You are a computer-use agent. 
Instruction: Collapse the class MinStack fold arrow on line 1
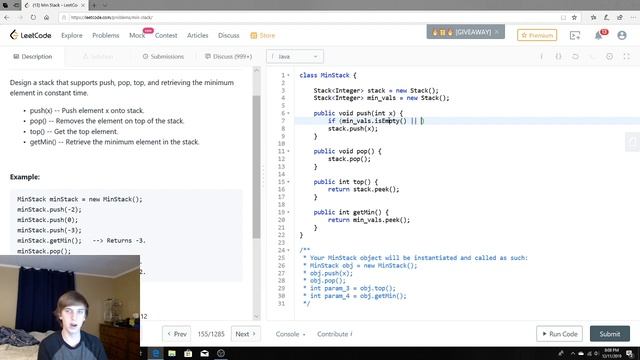coord(288,75)
